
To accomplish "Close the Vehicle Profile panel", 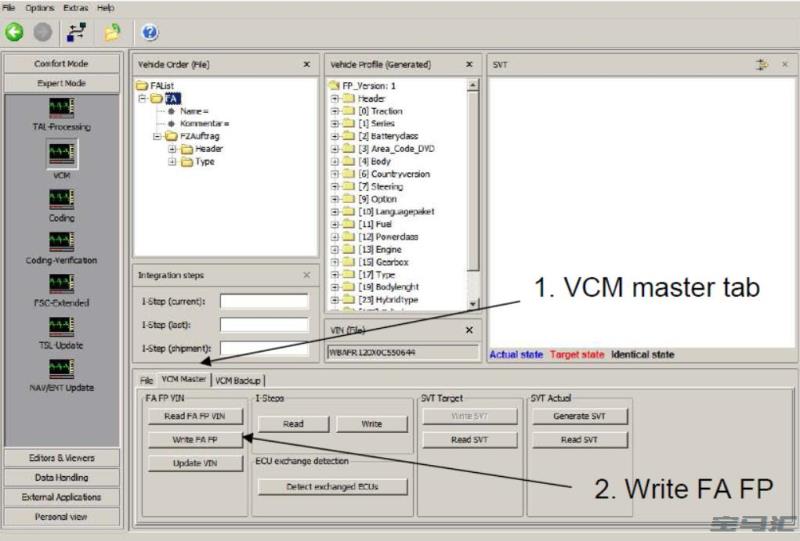I will (x=469, y=64).
